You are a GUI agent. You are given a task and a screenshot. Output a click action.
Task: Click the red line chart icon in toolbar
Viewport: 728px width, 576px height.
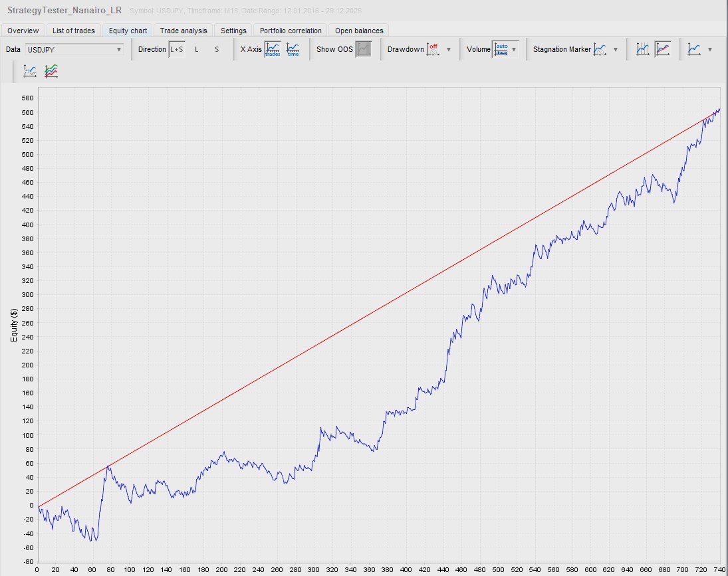tap(662, 49)
